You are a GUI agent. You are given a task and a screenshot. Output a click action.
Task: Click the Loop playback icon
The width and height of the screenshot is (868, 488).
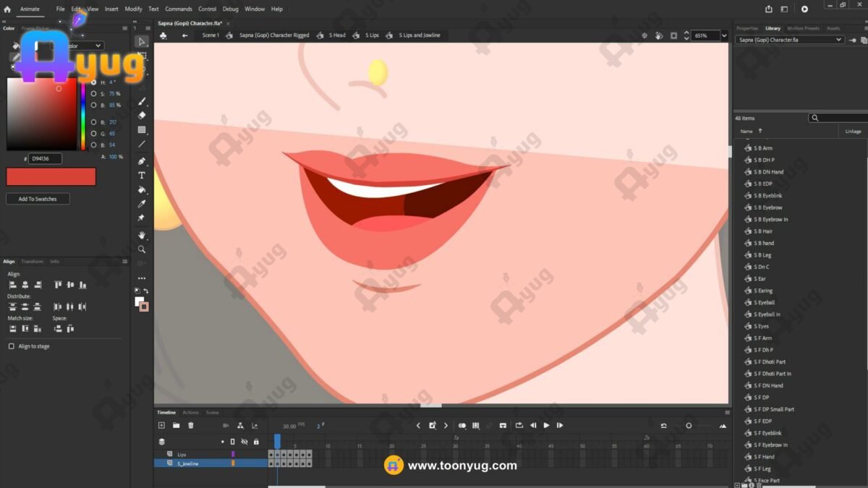(519, 426)
